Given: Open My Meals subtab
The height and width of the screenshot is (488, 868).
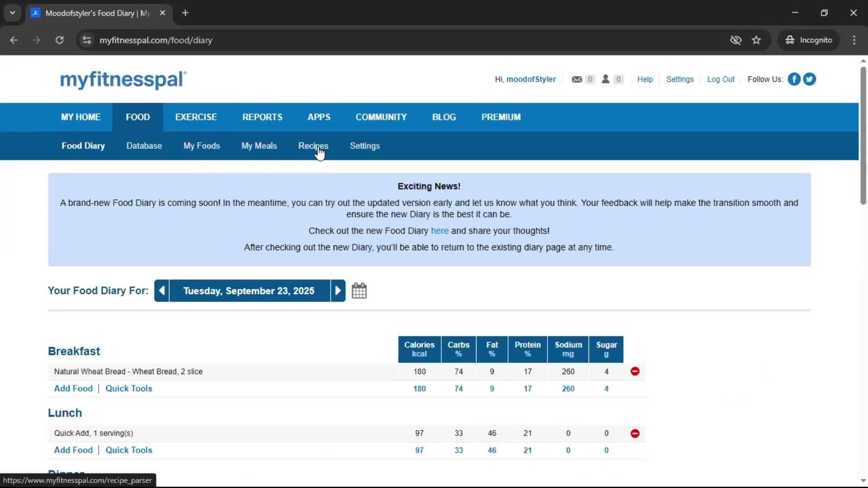Looking at the screenshot, I should pyautogui.click(x=259, y=146).
